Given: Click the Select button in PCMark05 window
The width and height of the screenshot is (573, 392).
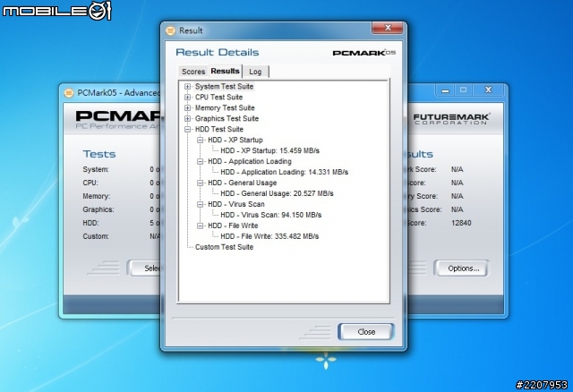Looking at the screenshot, I should (x=145, y=268).
